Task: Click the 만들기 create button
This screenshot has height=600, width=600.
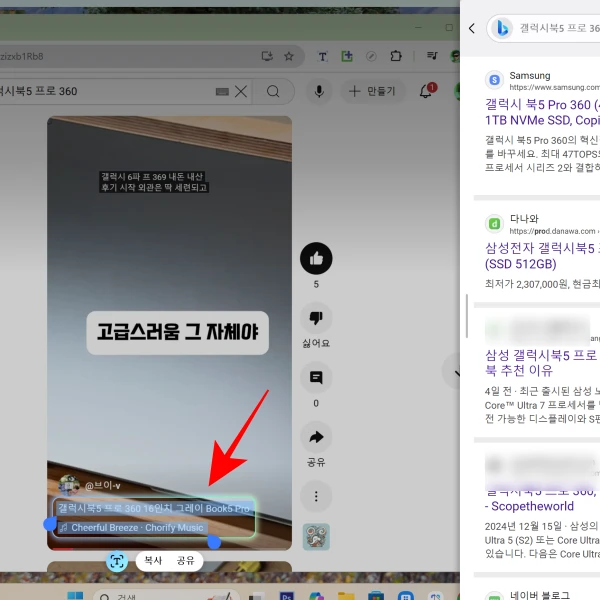Action: point(372,91)
